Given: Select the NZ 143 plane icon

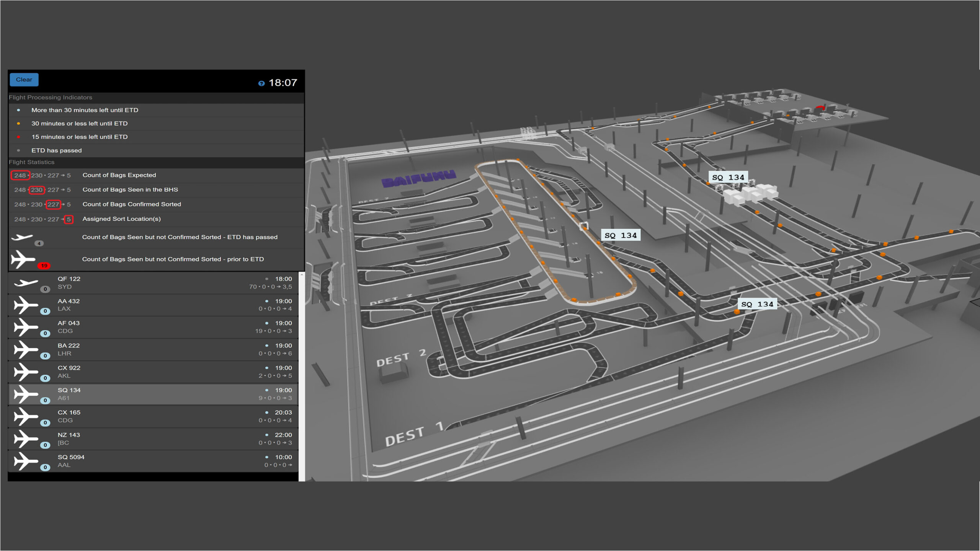Looking at the screenshot, I should [25, 439].
